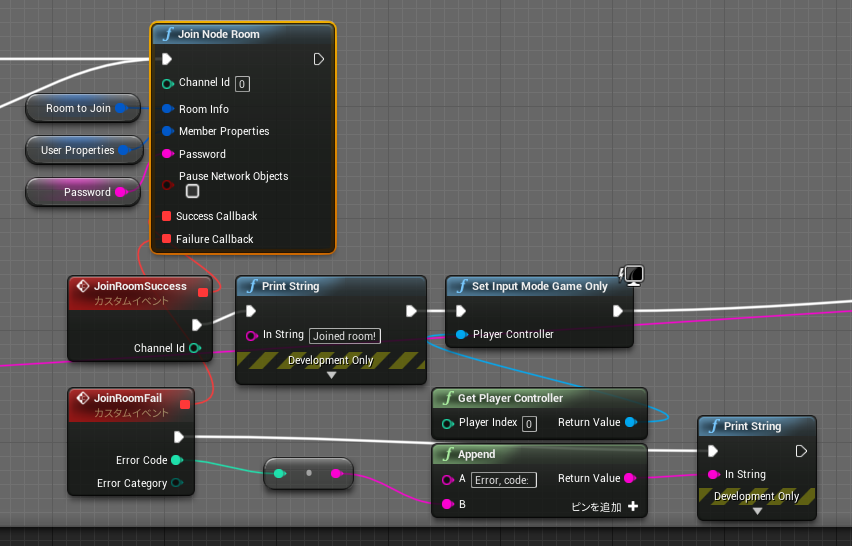Click the JoinRoomSuccess execution output pin
Image resolution: width=852 pixels, height=546 pixels.
point(197,325)
